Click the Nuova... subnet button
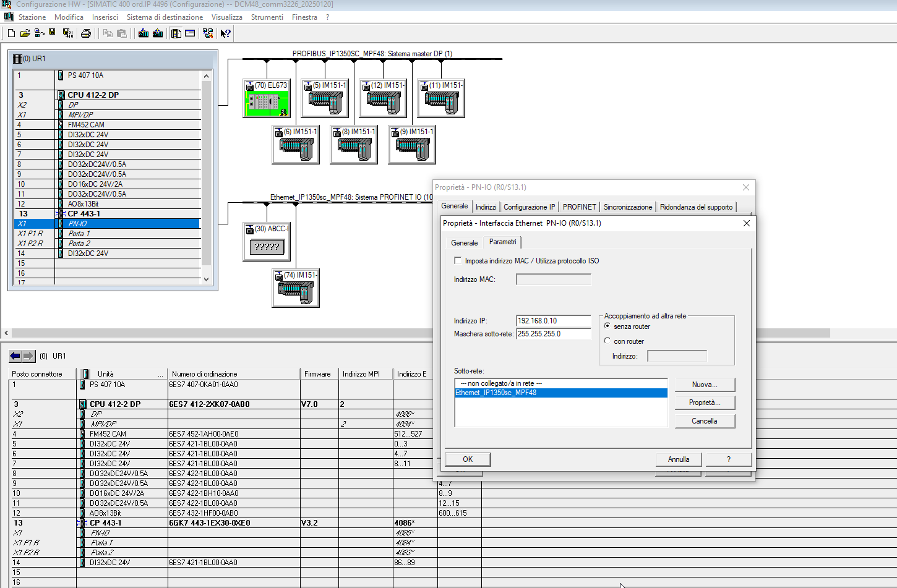 [705, 385]
